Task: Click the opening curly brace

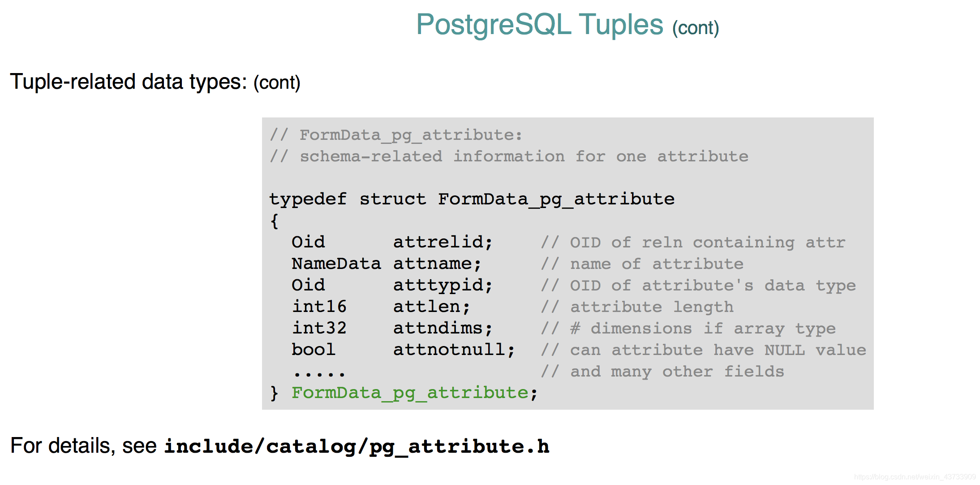Action: click(x=275, y=221)
